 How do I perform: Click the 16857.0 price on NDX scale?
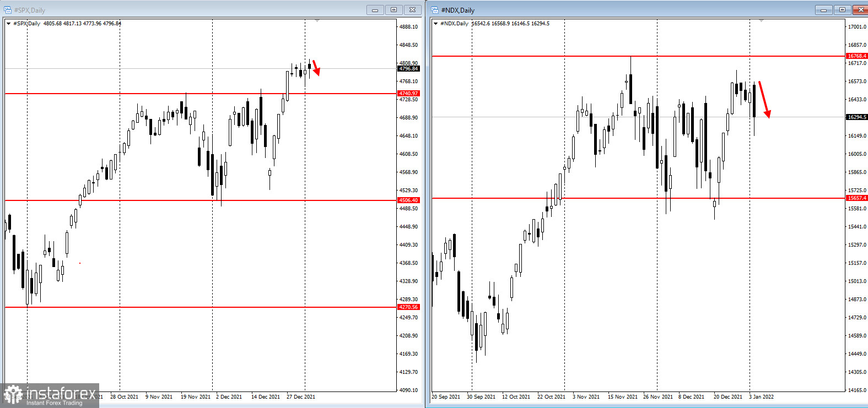pyautogui.click(x=857, y=45)
